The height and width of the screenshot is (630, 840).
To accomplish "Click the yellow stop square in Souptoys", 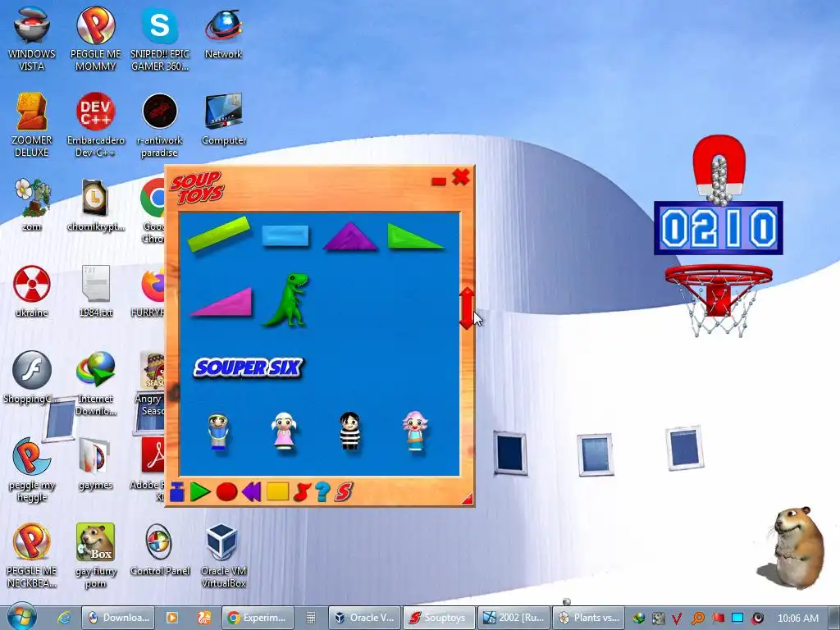I will pos(277,492).
